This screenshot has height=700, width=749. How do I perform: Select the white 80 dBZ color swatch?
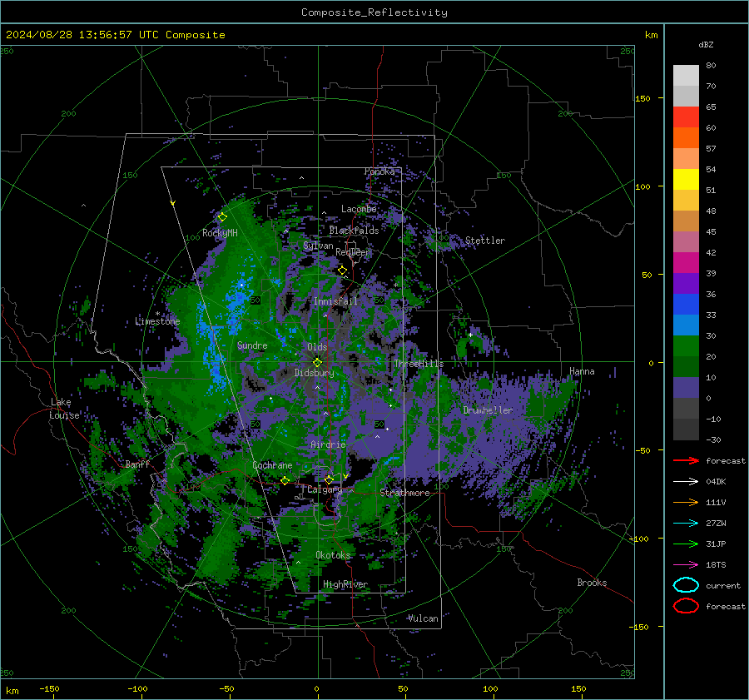(x=686, y=76)
